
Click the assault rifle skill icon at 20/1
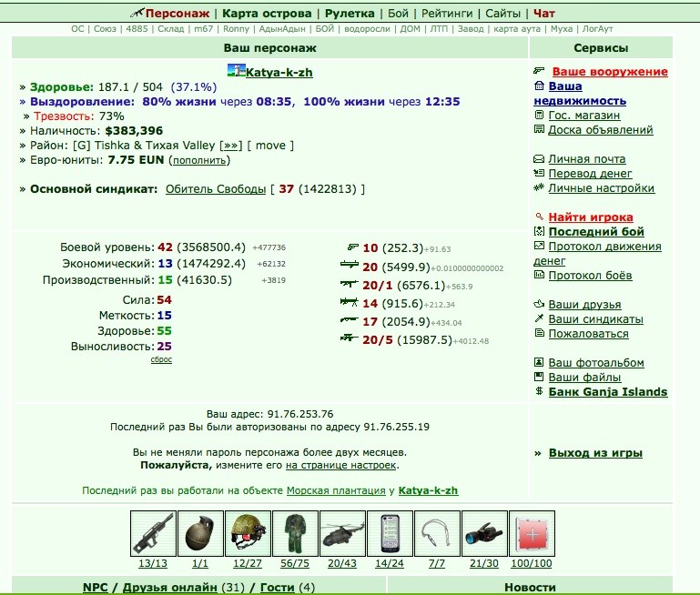click(350, 283)
